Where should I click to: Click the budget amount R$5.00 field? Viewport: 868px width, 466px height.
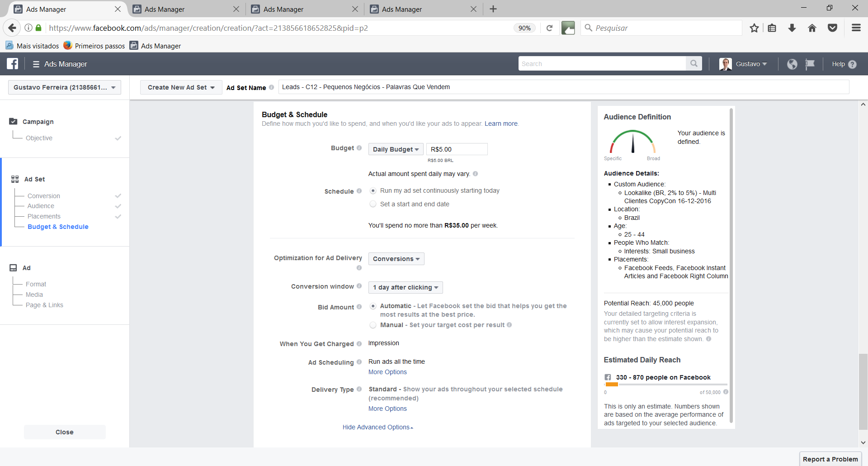point(457,149)
